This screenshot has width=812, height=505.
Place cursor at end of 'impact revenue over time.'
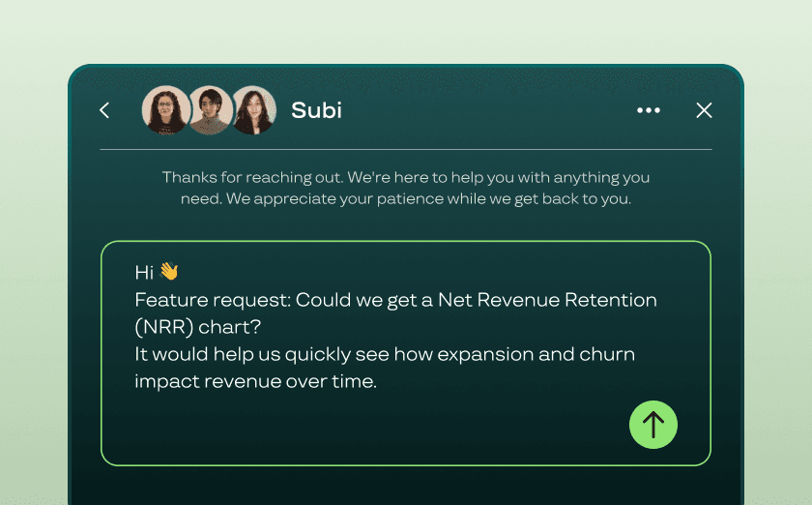pyautogui.click(x=378, y=381)
